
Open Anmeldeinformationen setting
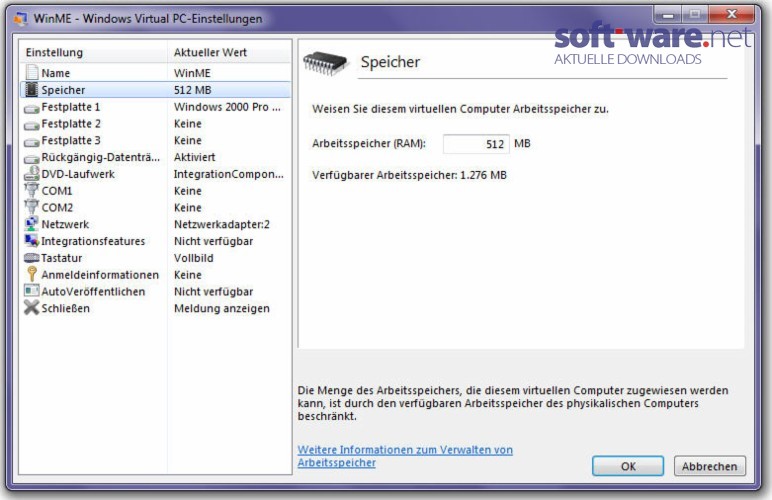point(155,275)
